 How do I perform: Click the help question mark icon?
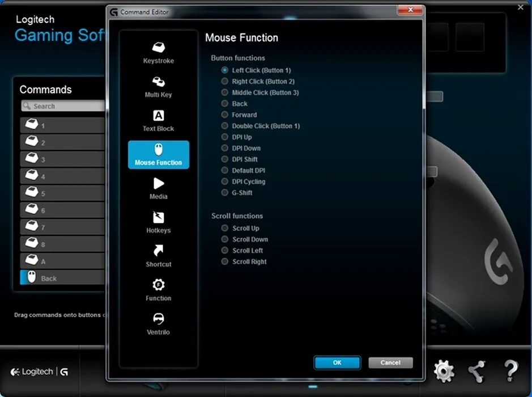pyautogui.click(x=510, y=371)
